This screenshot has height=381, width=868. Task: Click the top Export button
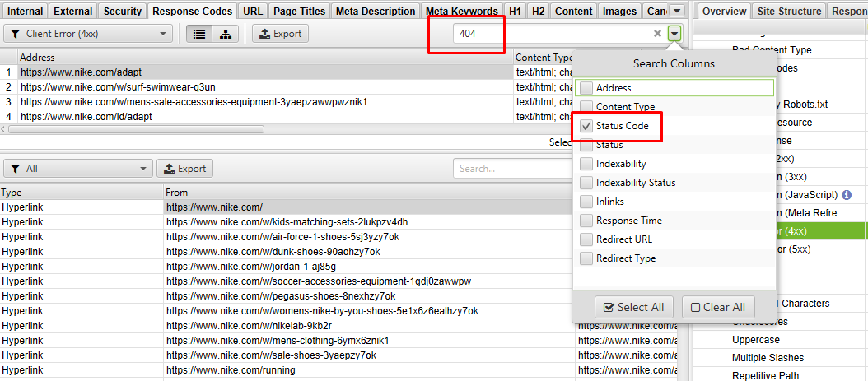pos(280,34)
